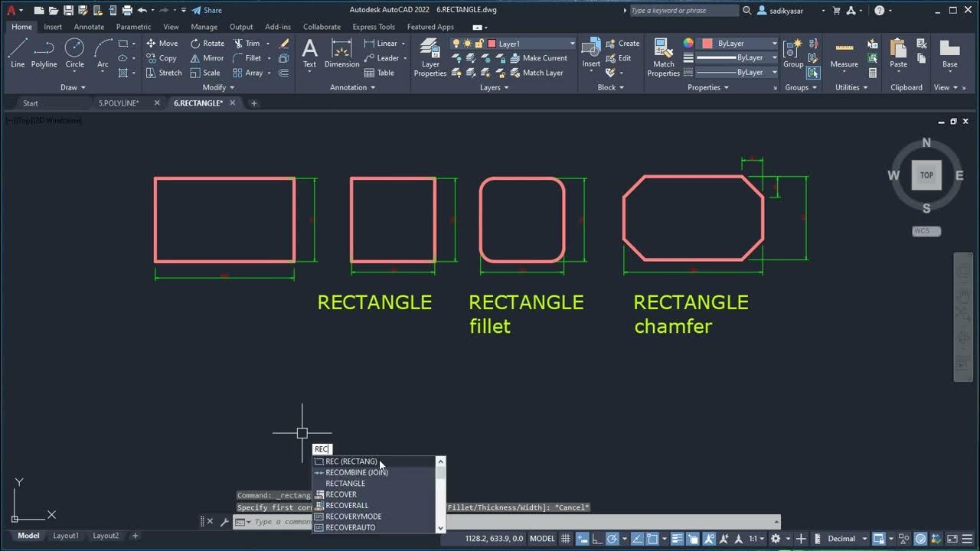980x551 pixels.
Task: Click the Trim command
Action: pos(247,44)
